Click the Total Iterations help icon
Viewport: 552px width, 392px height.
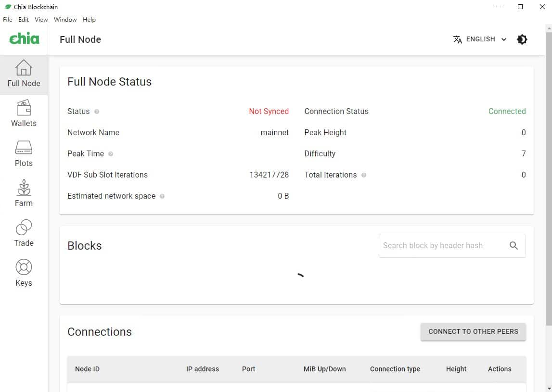point(364,175)
